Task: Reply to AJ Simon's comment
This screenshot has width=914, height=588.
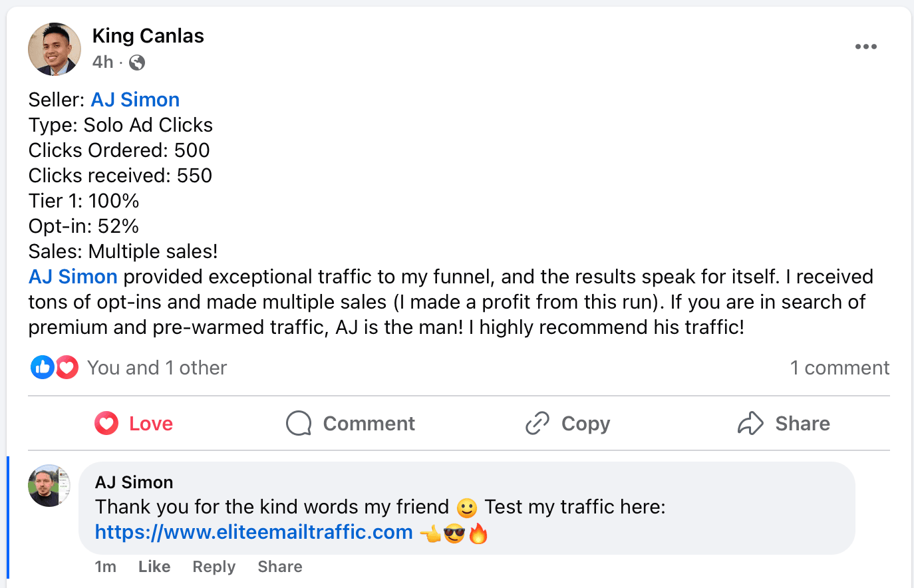Action: coord(214,567)
